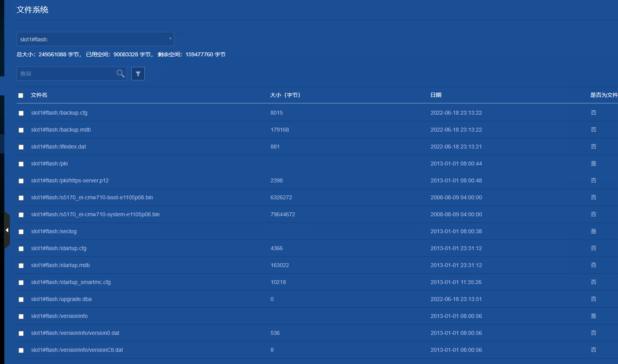Click date 2013-01-01 08:00:38 for seclog

click(456, 231)
